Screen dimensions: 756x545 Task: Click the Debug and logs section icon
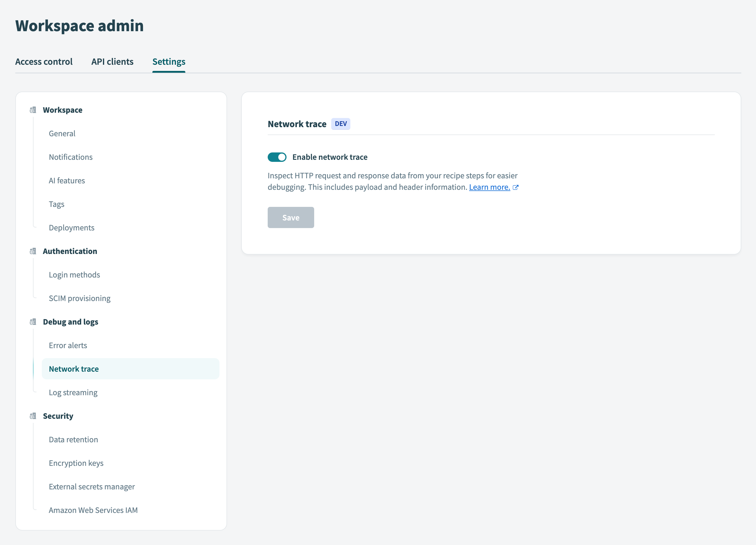point(33,322)
